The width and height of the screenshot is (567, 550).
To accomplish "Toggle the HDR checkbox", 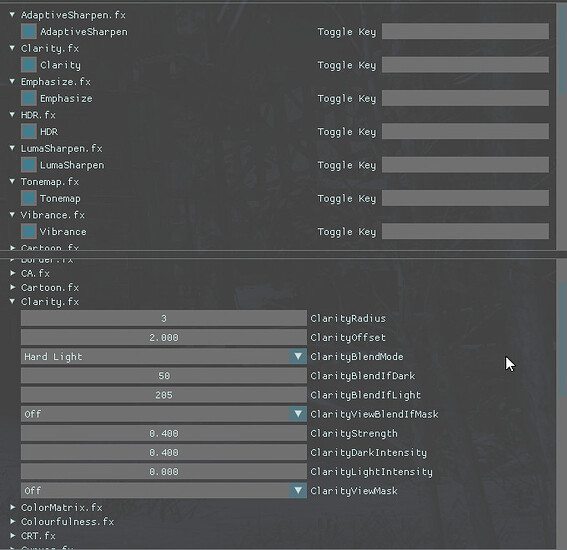I will pos(29,131).
